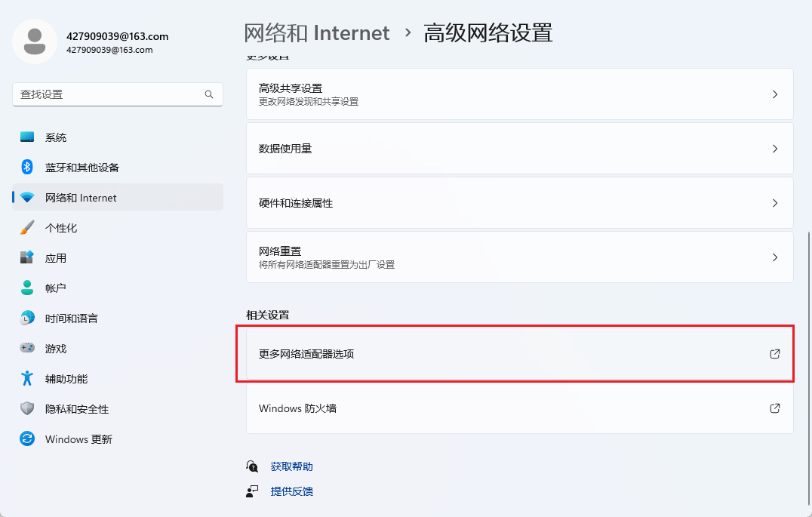This screenshot has height=517, width=812.
Task: Expand Hardware and connection properties (硬件和连接属性) chevron
Action: (x=774, y=203)
